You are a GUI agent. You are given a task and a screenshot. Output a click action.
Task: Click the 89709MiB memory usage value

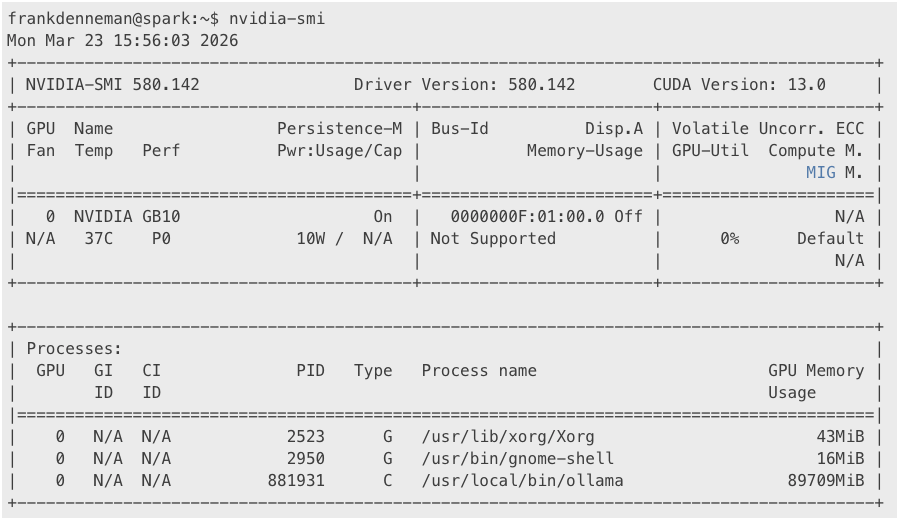pyautogui.click(x=826, y=480)
